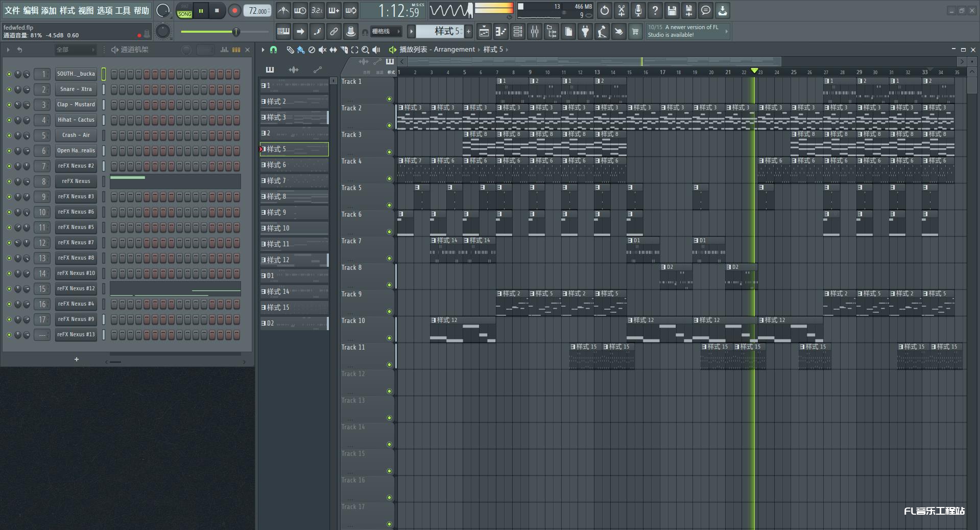The image size is (980, 530).
Task: Select the Hihat - Cactus channel button
Action: point(76,120)
